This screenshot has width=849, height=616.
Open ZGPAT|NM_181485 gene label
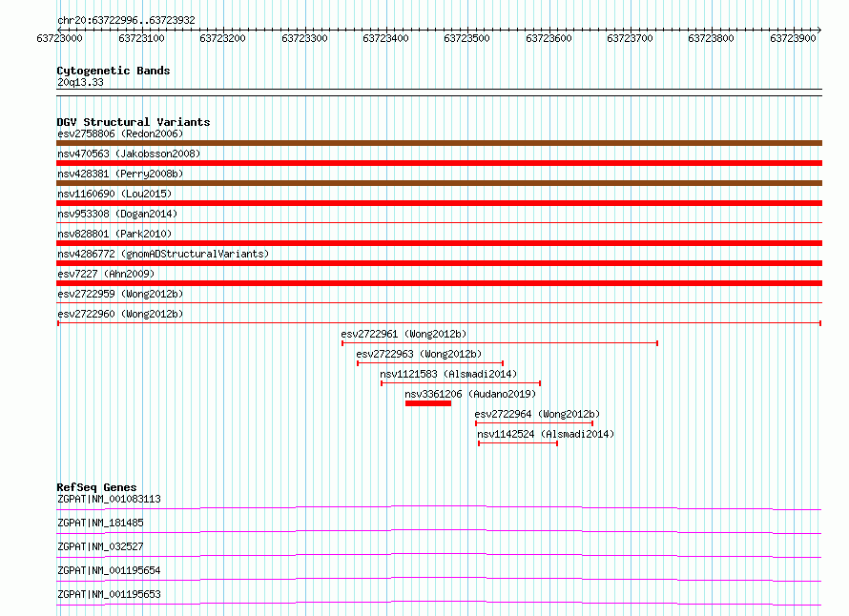100,523
